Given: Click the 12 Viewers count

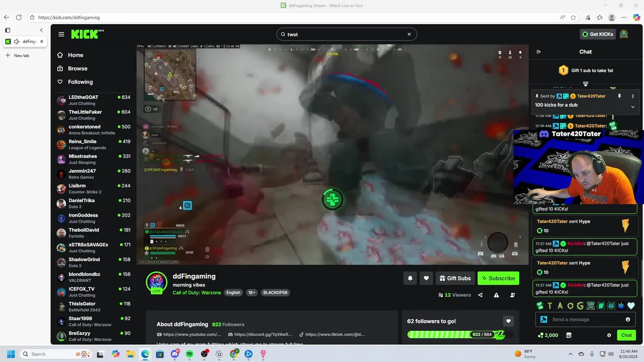Looking at the screenshot, I should pyautogui.click(x=454, y=295).
